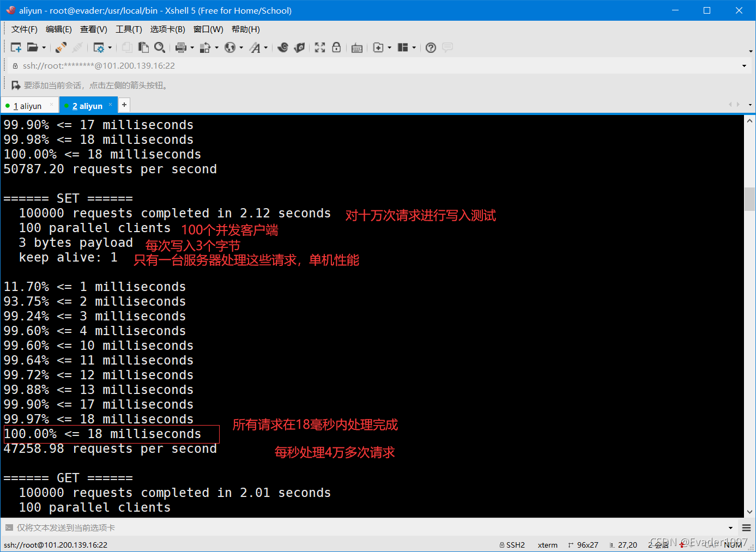Open session Properties gear icon
The image size is (756, 552).
point(99,47)
